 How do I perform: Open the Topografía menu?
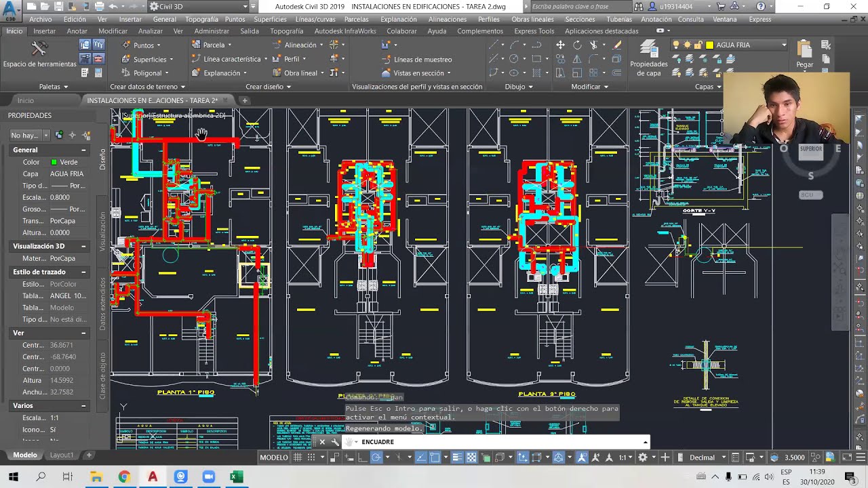(x=201, y=19)
